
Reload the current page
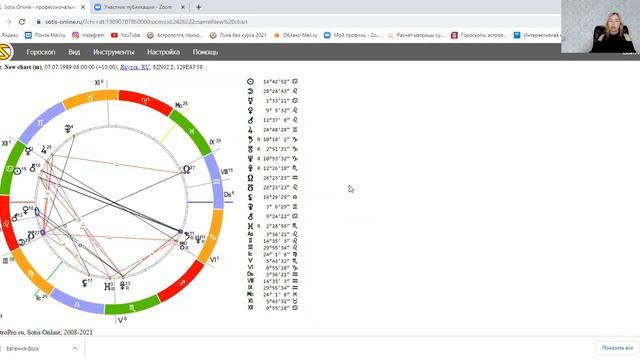pos(22,22)
